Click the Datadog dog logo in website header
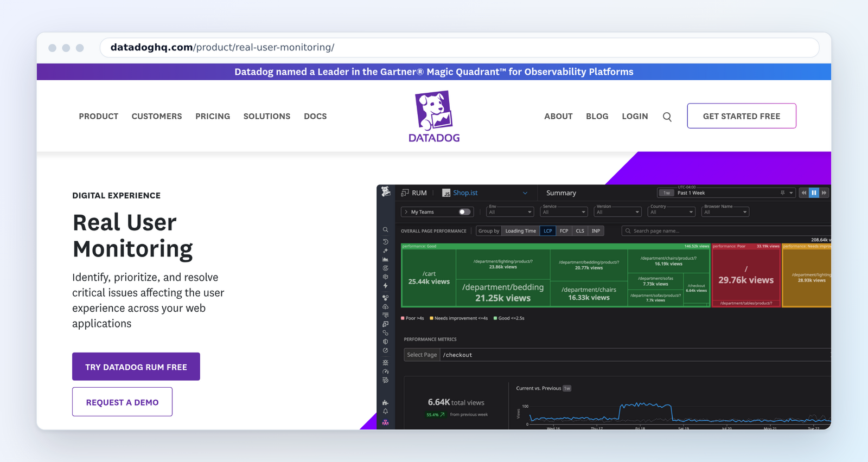 434,116
